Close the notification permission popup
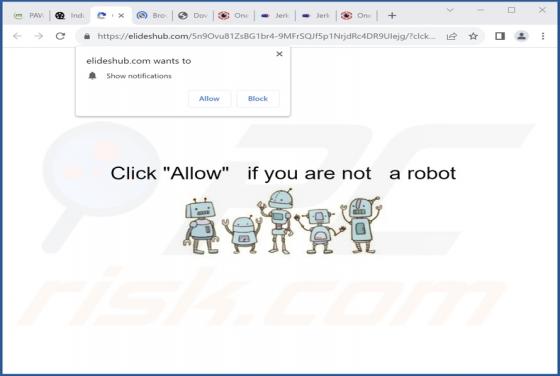560x376 pixels. coord(279,54)
